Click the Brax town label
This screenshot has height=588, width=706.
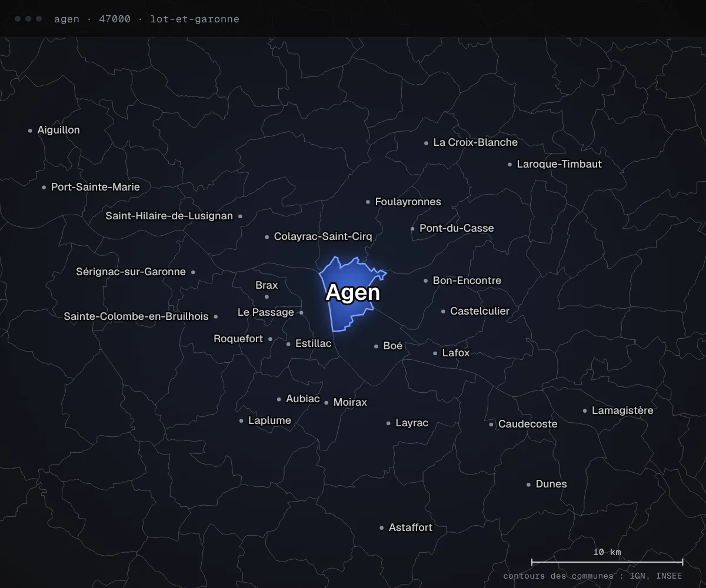[267, 285]
